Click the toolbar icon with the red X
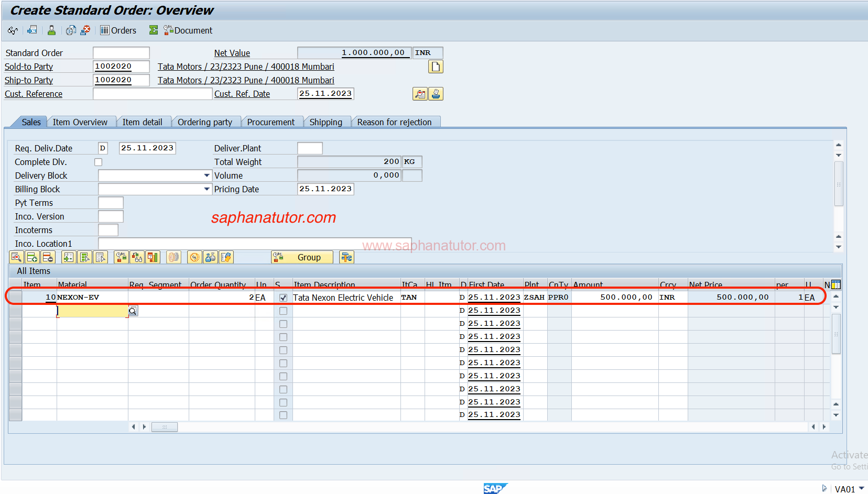The height and width of the screenshot is (494, 868). (85, 30)
